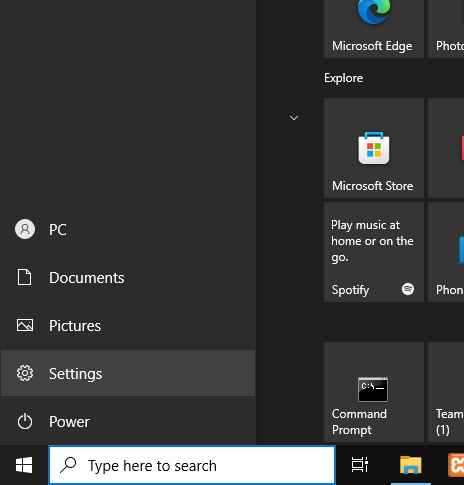Image resolution: width=464 pixels, height=485 pixels.
Task: Click the Documents page icon
Action: [25, 277]
